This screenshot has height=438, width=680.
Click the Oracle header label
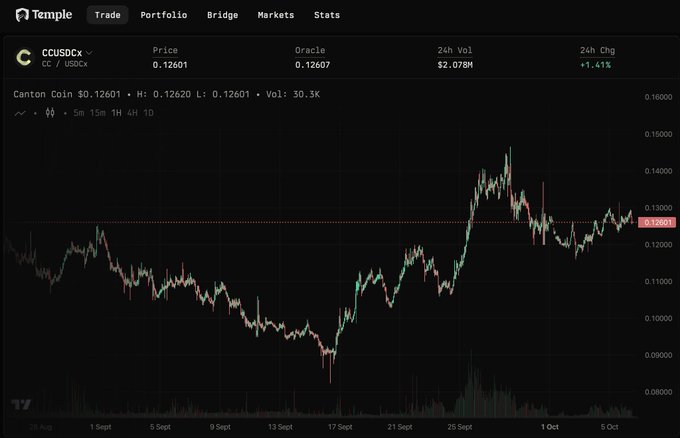(310, 51)
